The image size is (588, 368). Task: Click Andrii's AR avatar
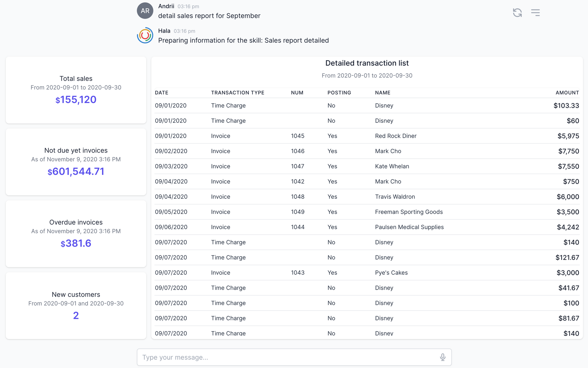click(145, 11)
